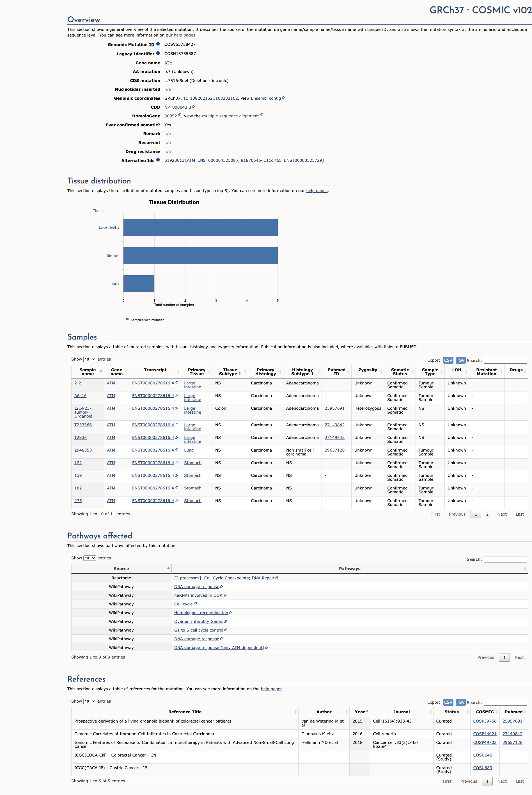Open sample I2L-P23-Tumor-Organoid link
This screenshot has height=795, width=532.
coord(83,412)
